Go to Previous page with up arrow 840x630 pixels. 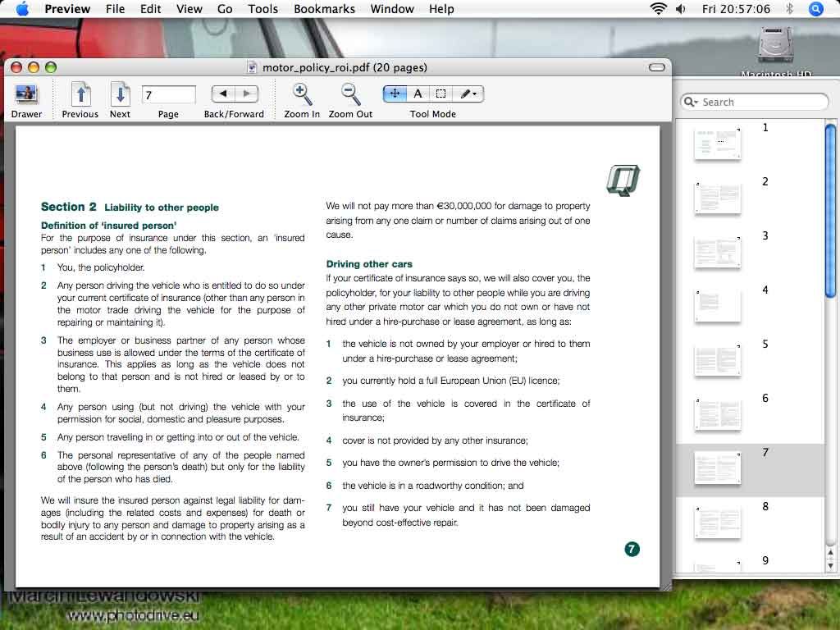(80, 94)
